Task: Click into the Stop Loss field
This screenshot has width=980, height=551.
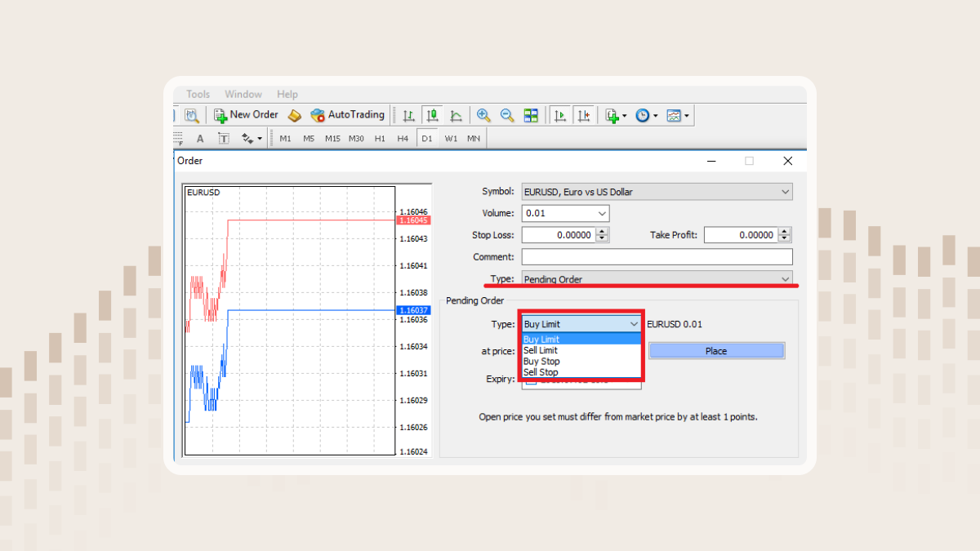Action: click(x=558, y=235)
